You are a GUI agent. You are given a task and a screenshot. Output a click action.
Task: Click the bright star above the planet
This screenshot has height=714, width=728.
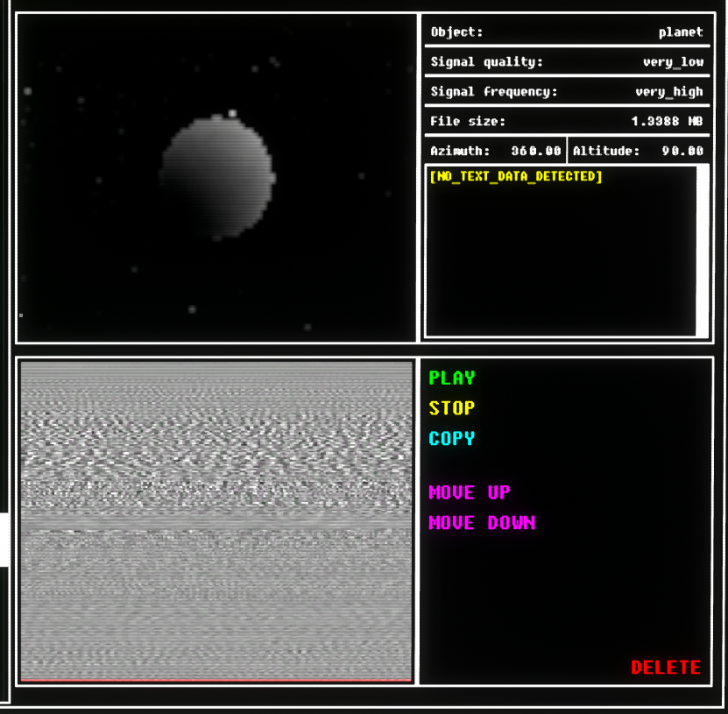coord(232,113)
